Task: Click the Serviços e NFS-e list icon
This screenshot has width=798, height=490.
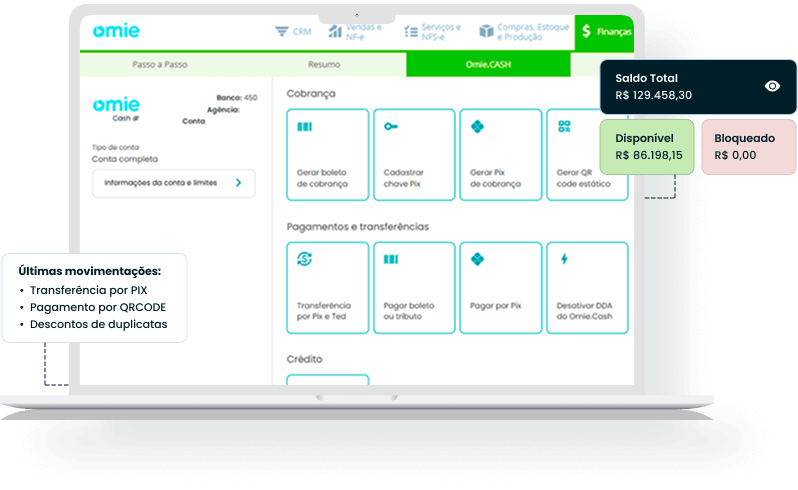Action: 411,32
